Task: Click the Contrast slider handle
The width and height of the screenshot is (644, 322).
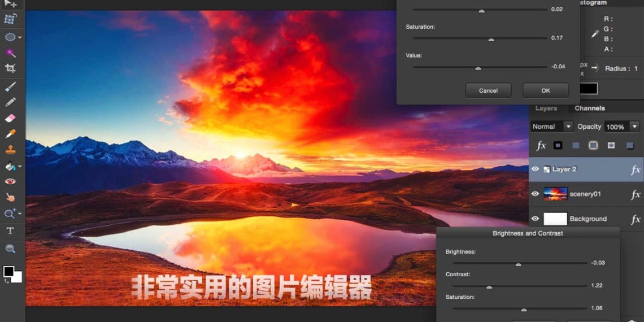Action: pos(489,287)
